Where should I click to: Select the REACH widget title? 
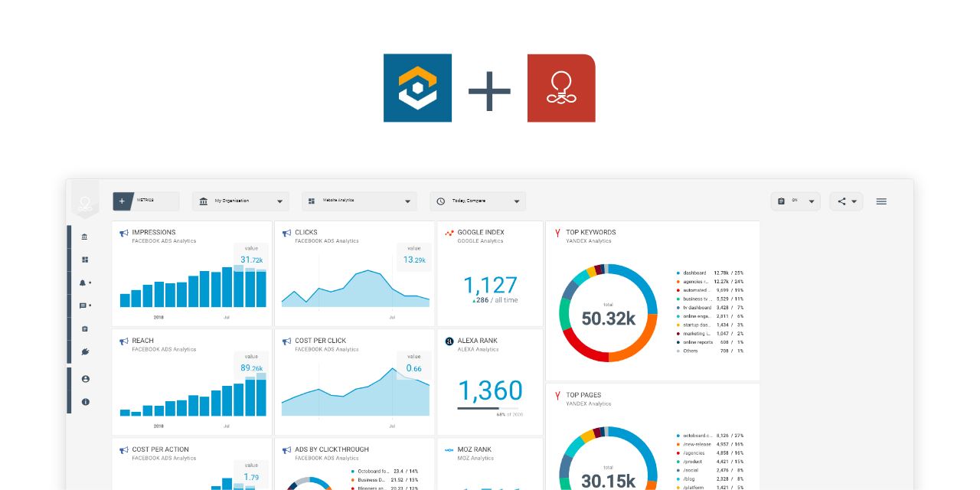point(143,341)
